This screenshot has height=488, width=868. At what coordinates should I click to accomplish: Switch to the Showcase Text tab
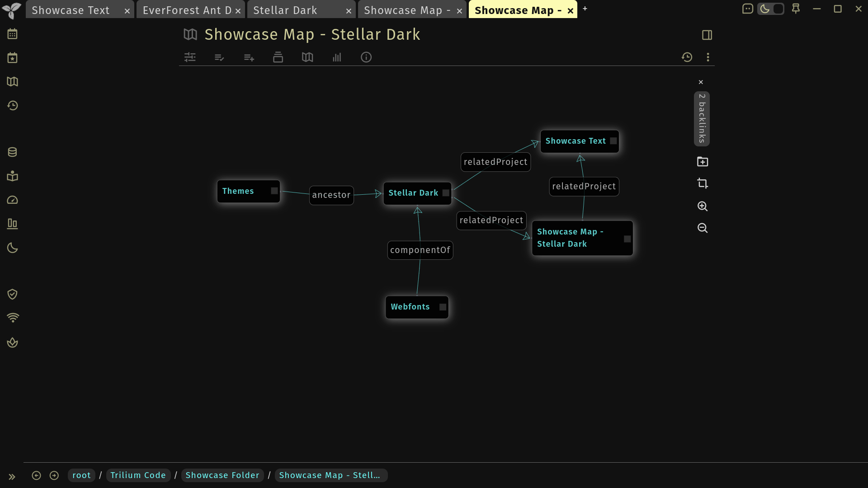click(x=80, y=10)
